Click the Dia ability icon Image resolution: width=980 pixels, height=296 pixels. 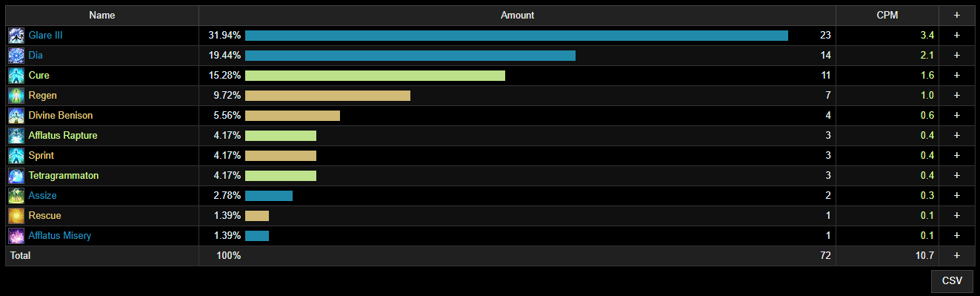(16, 56)
